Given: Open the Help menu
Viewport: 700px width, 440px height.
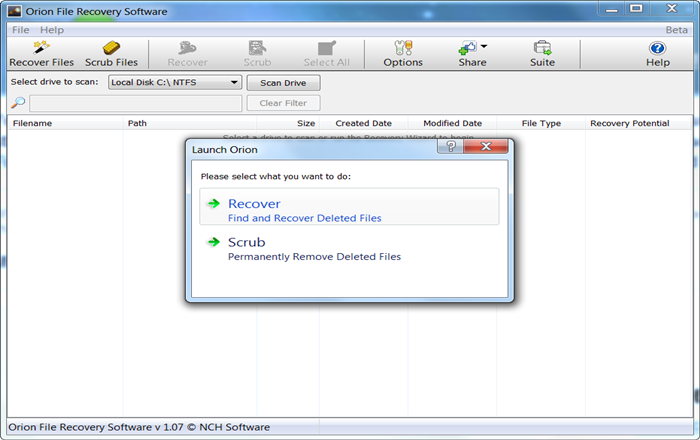Looking at the screenshot, I should point(52,30).
